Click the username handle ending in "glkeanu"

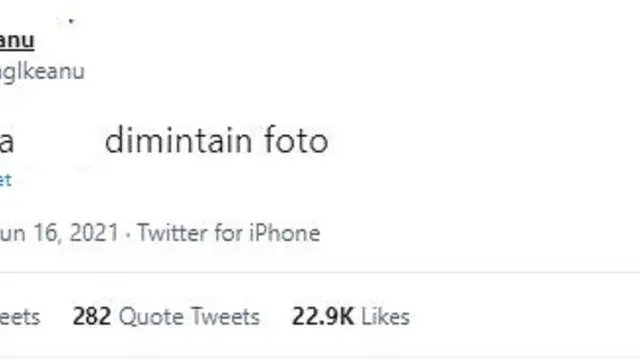(x=42, y=71)
